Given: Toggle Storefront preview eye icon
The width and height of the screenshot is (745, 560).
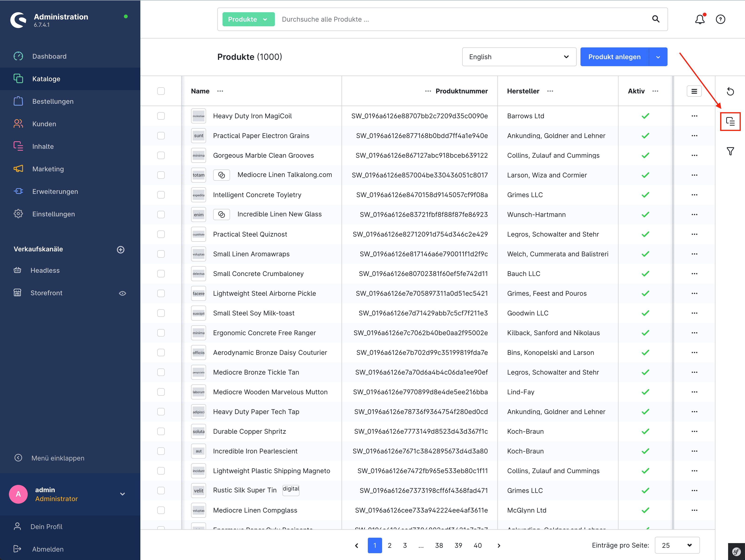Looking at the screenshot, I should pyautogui.click(x=122, y=293).
